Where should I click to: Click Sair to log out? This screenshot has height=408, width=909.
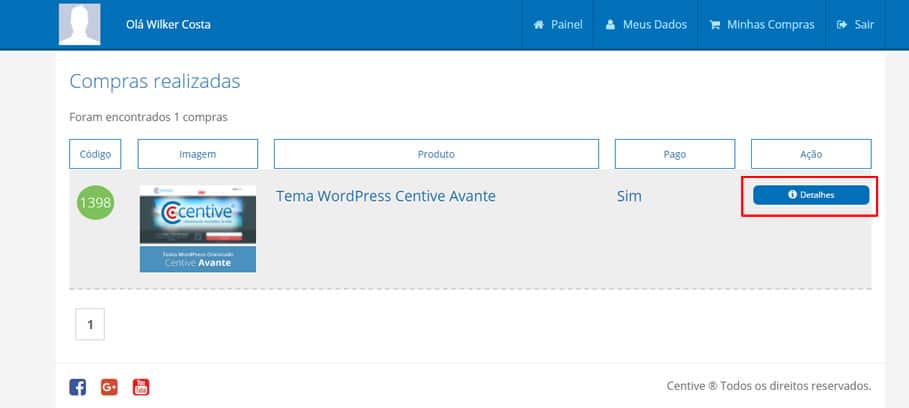click(855, 25)
